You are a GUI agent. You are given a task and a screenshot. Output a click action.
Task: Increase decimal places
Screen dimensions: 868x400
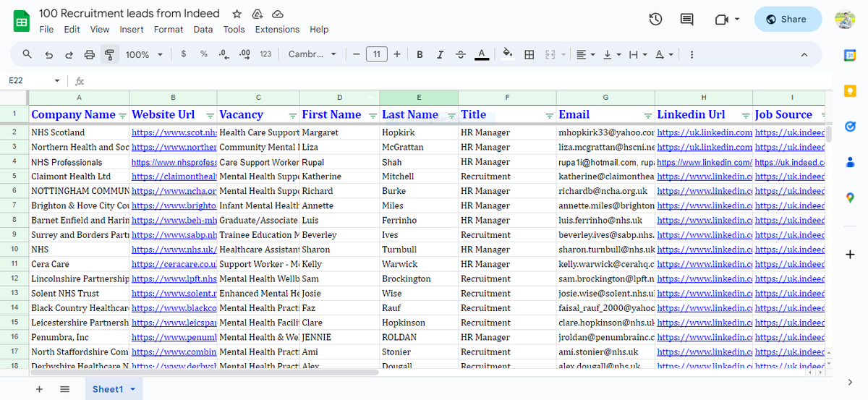[x=244, y=54]
